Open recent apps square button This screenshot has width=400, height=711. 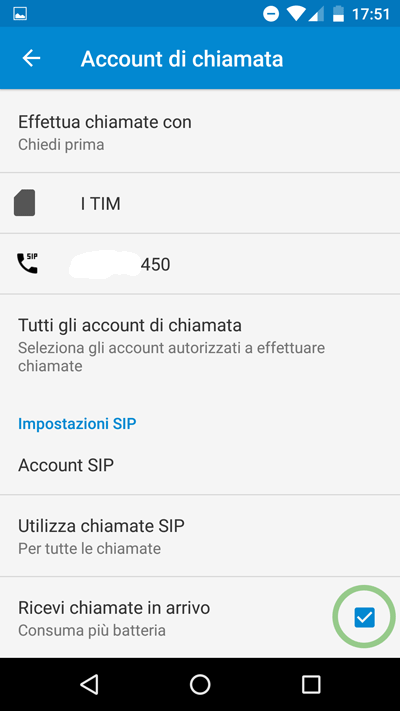311,684
